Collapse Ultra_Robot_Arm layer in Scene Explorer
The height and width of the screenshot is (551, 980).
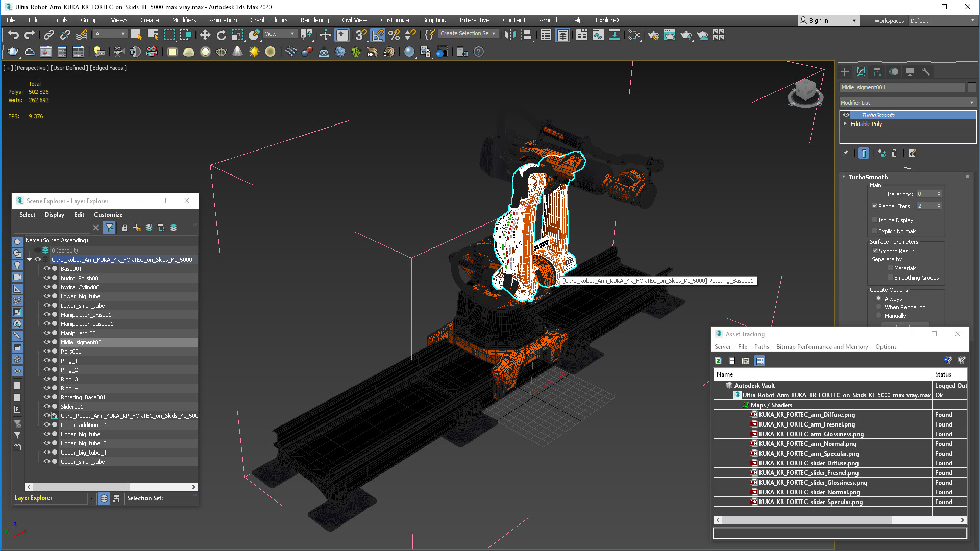pos(30,260)
